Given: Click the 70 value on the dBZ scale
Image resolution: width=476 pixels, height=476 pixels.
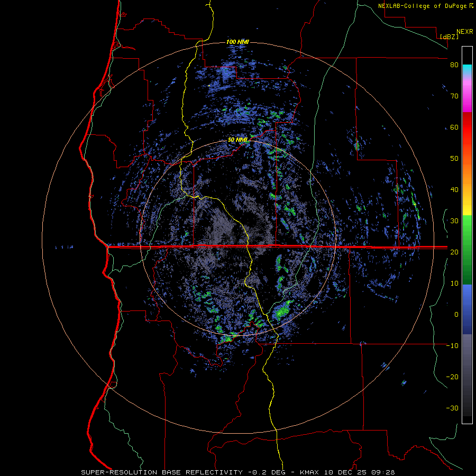Looking at the screenshot, I should tap(454, 96).
